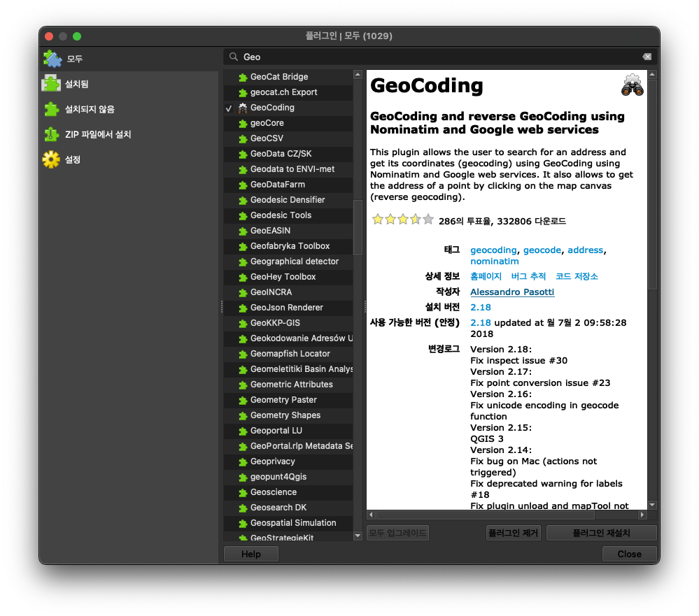Click the GeoHey Toolbox plugin icon
Screen dimensions: 699x616
[243, 277]
